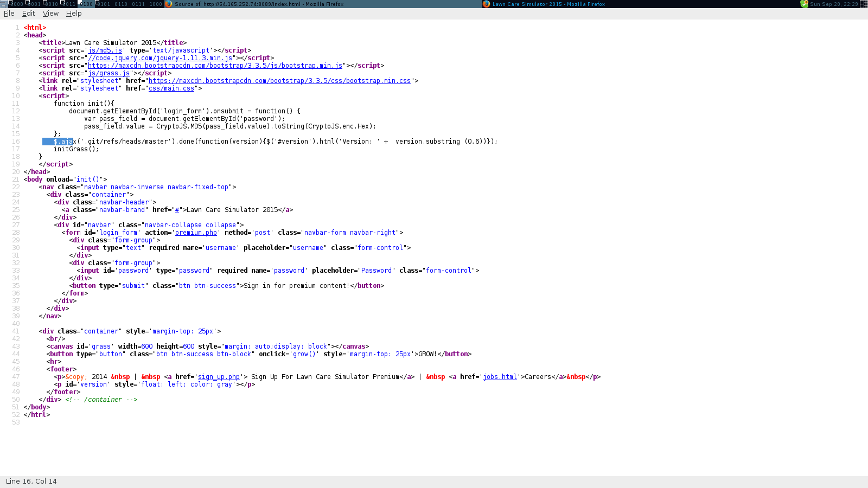This screenshot has height=488, width=868.
Task: Click the highlighted '$.aja' selection on line 16
Action: coord(58,142)
